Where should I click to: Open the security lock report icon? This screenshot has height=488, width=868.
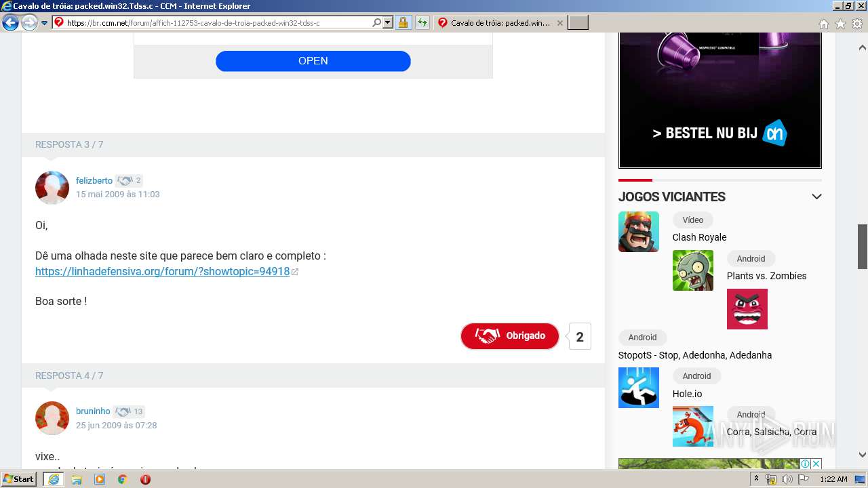pos(403,23)
